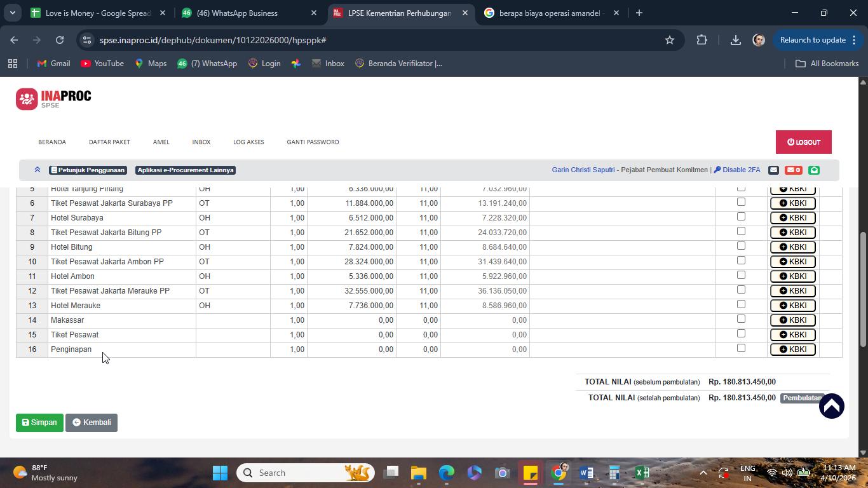Open Microsoft Edge from the taskbar
The width and height of the screenshot is (868, 488).
coord(447,473)
